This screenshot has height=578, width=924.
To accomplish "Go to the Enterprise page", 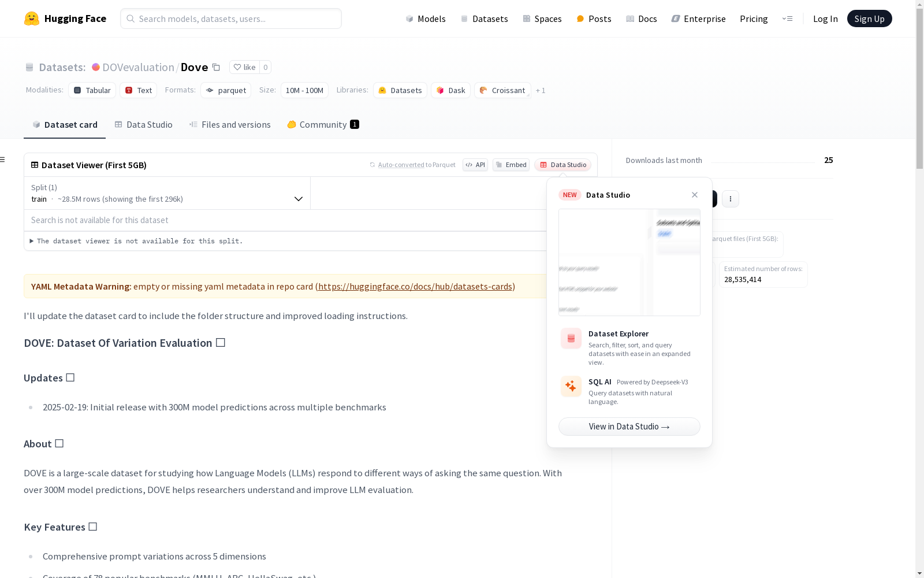I will tap(698, 18).
